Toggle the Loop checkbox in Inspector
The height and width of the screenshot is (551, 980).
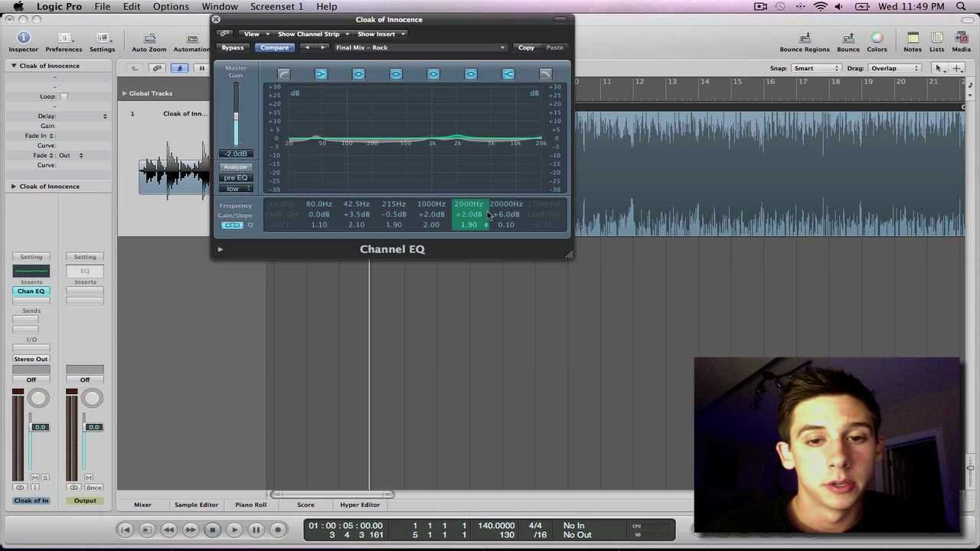(64, 96)
